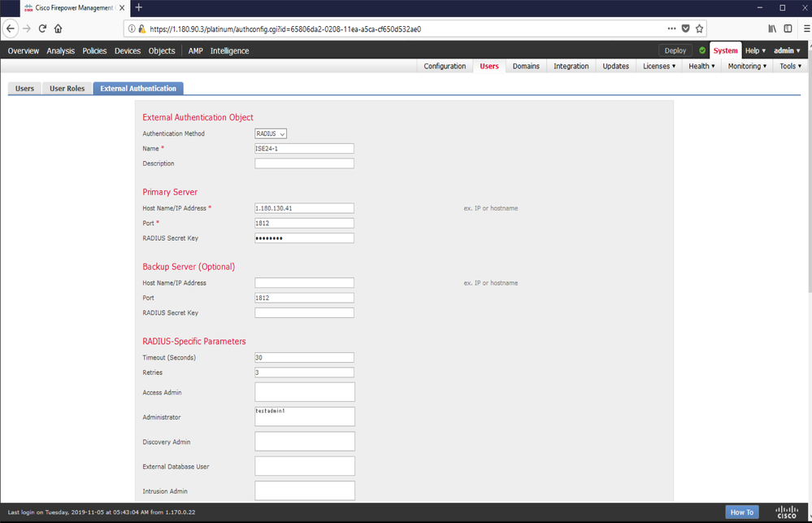Expand the Monitoring menu
812x523 pixels.
tap(747, 66)
